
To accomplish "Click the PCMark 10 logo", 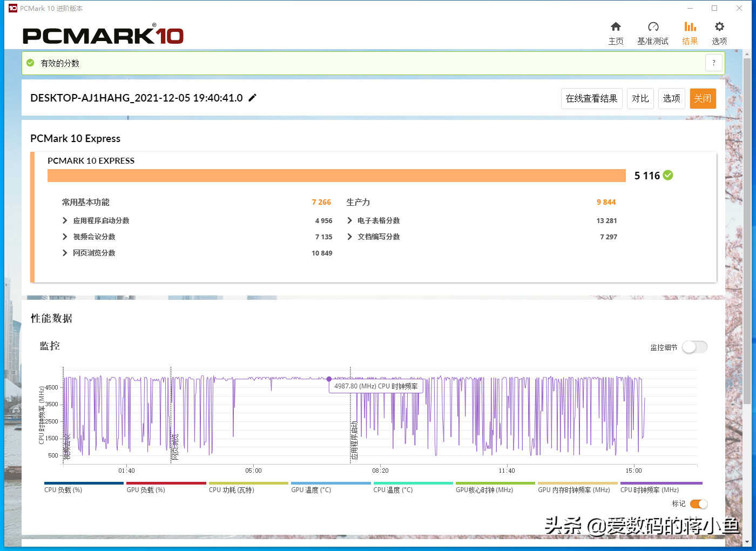I will [103, 36].
